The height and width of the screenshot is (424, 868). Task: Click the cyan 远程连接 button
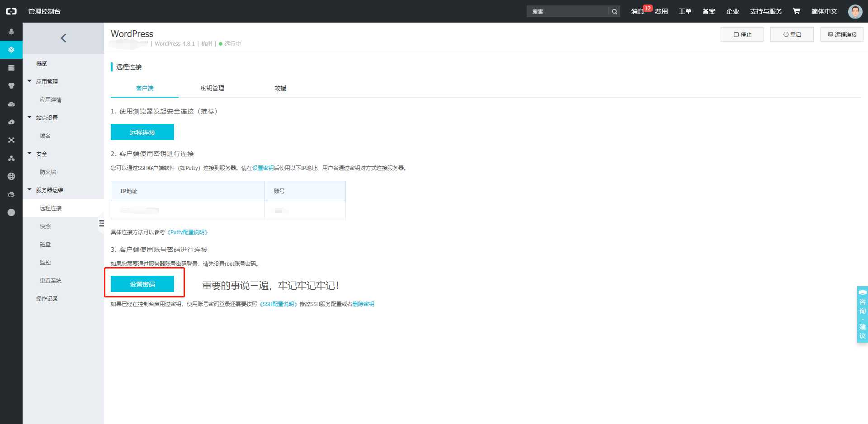tap(142, 132)
